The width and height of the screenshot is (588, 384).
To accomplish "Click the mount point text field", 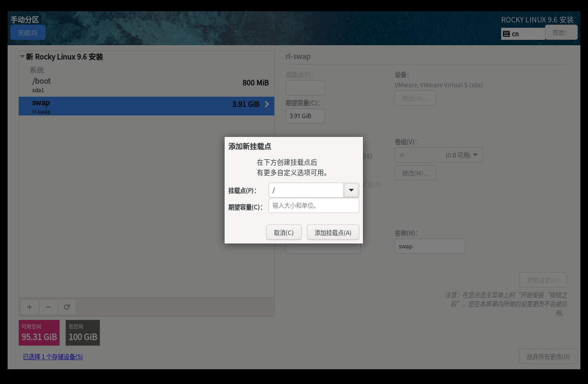I will click(306, 190).
